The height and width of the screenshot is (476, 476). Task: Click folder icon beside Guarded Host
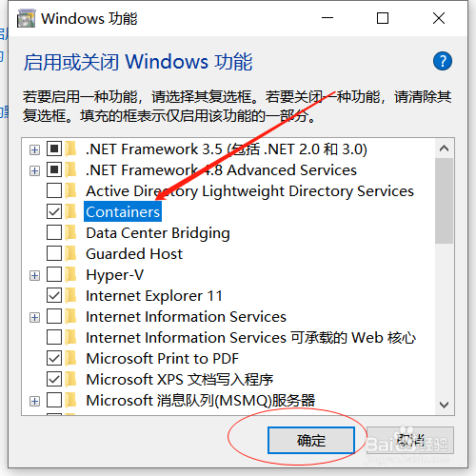[71, 254]
